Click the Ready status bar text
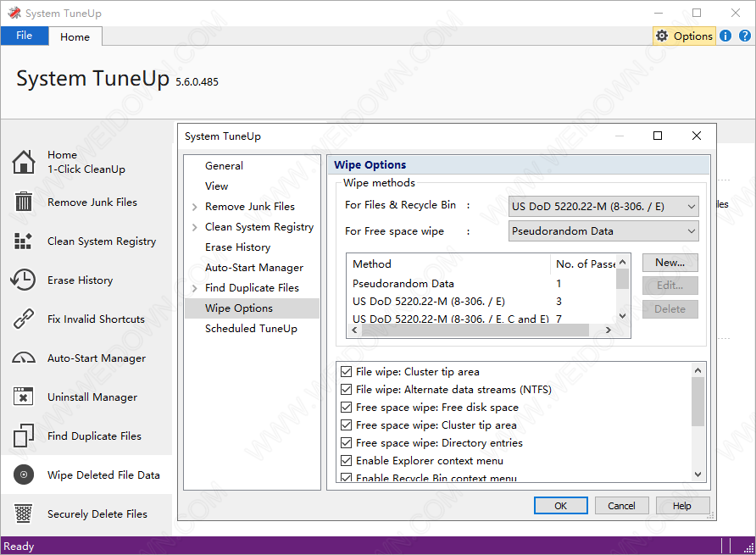This screenshot has width=756, height=555. tap(19, 547)
